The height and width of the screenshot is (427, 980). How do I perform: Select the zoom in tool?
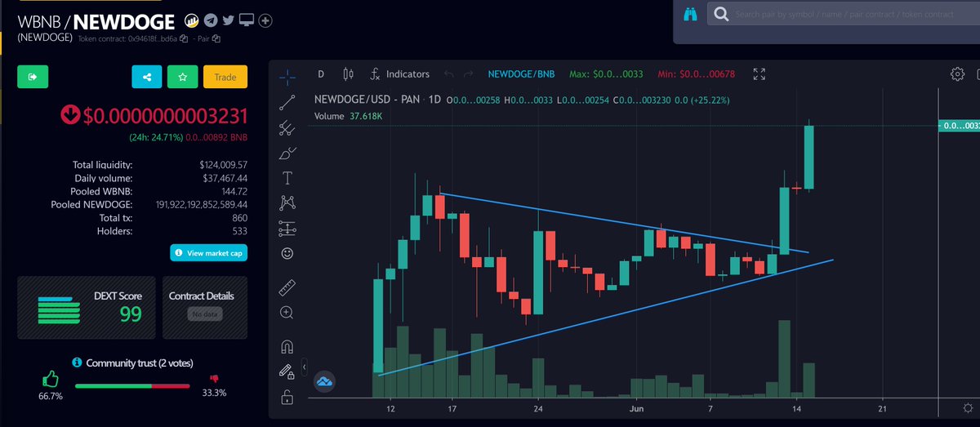287,312
